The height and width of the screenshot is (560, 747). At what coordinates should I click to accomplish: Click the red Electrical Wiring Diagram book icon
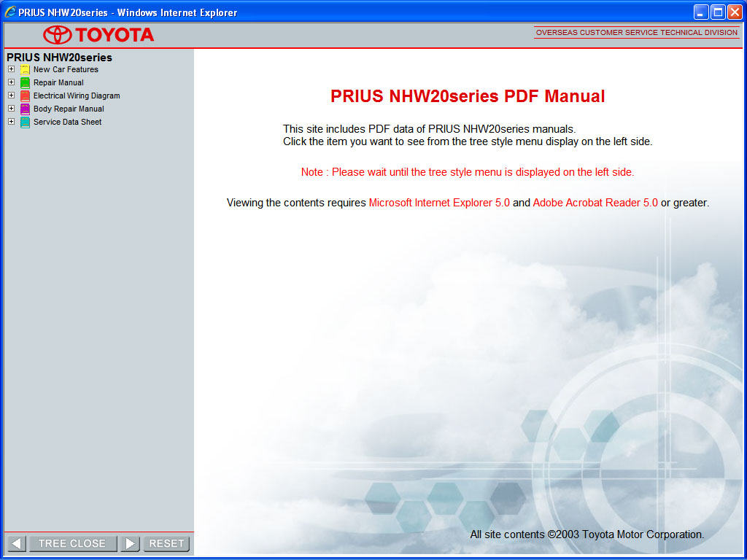tap(25, 96)
